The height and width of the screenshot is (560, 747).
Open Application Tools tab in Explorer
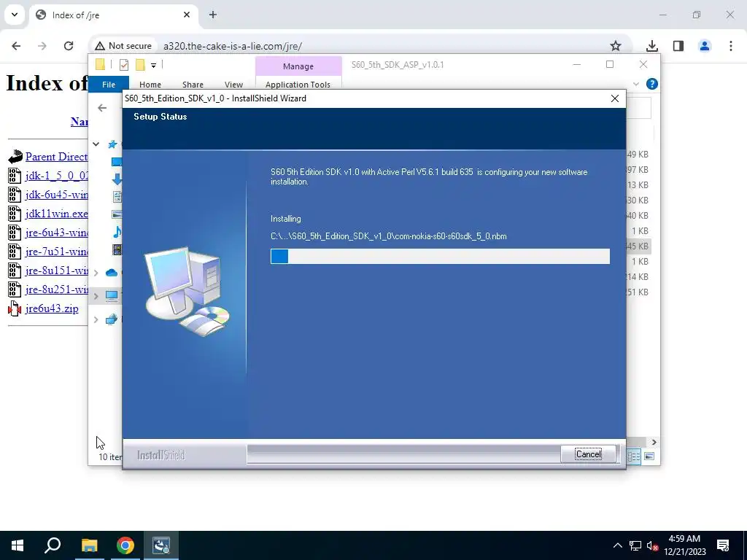pos(298,85)
